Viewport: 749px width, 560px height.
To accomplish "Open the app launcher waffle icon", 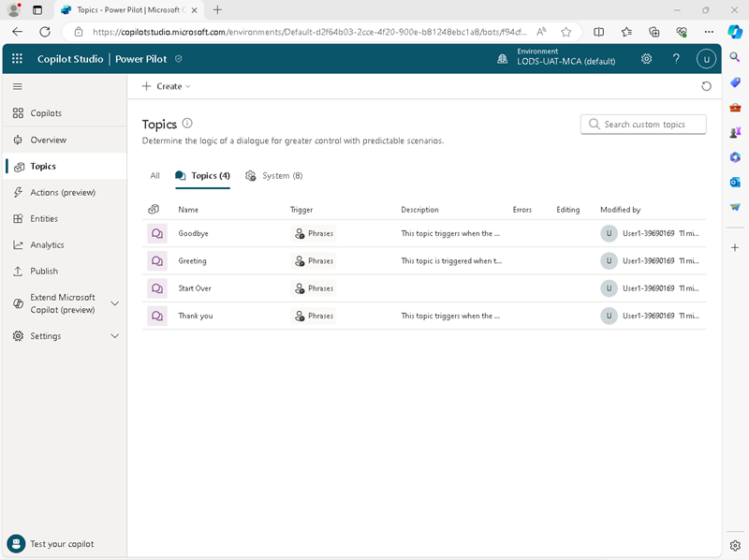I will pyautogui.click(x=17, y=58).
